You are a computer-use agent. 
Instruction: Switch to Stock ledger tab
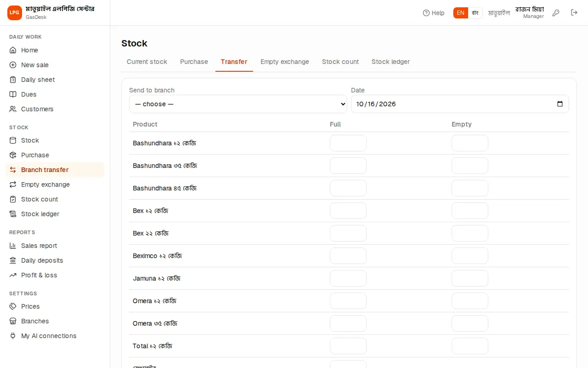click(x=390, y=62)
